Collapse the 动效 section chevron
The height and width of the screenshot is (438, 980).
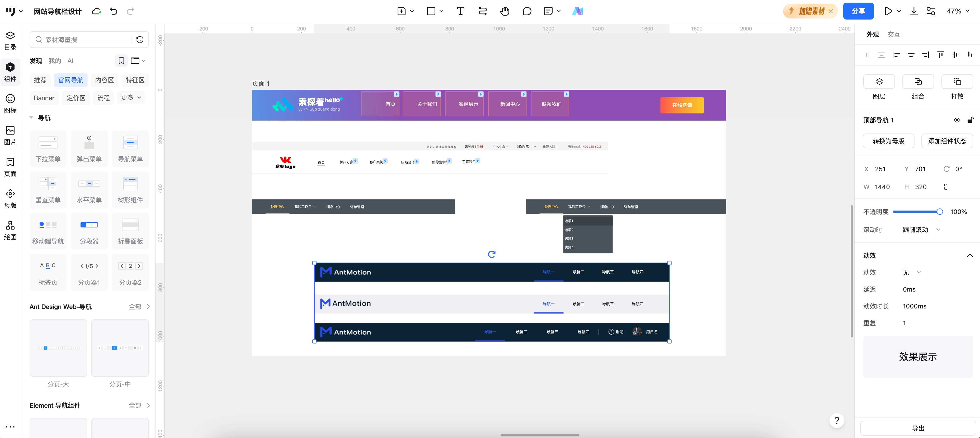coord(970,255)
